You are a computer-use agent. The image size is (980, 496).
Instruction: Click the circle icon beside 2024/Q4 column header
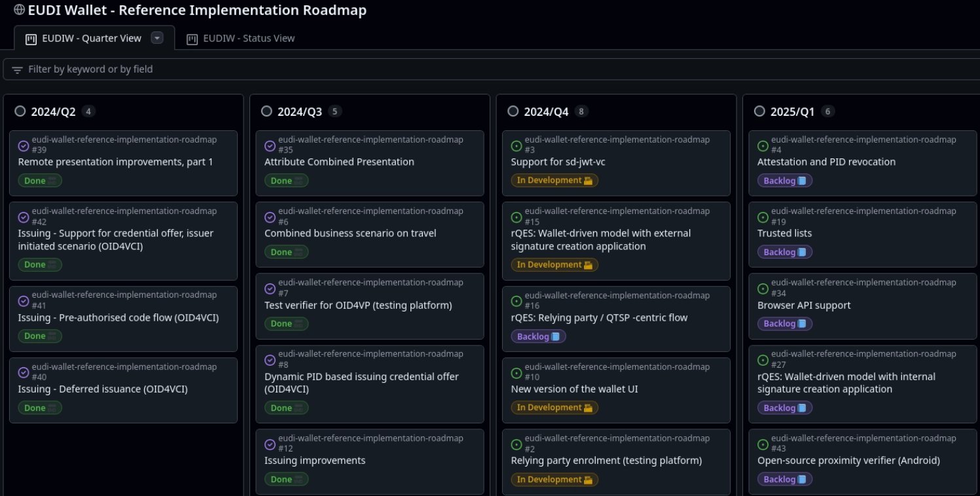pyautogui.click(x=513, y=111)
